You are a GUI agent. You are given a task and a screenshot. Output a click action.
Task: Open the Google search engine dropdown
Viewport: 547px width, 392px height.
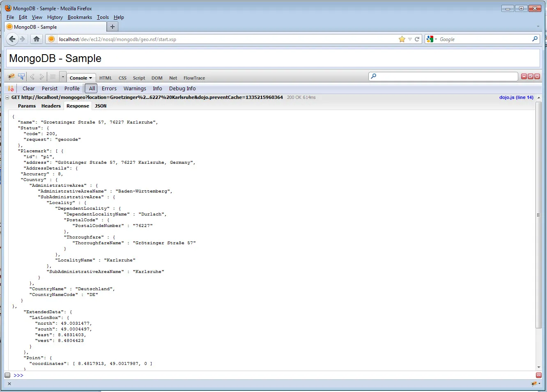pos(432,39)
